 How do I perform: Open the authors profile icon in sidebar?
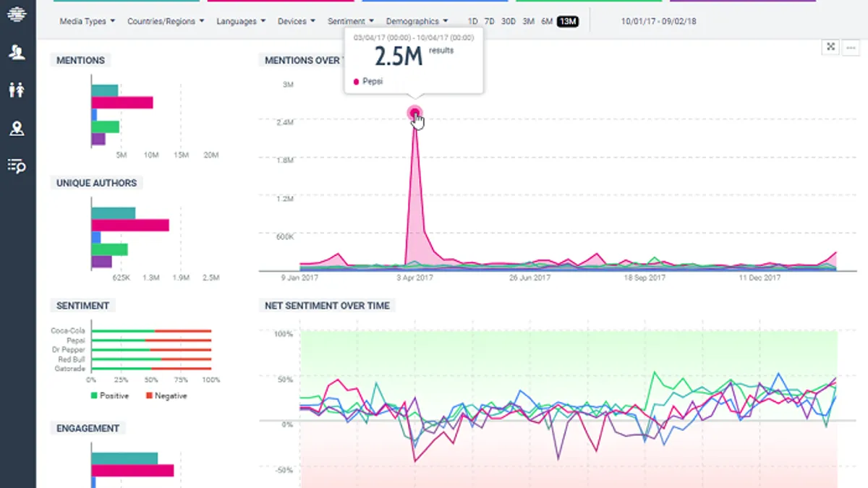coord(17,52)
